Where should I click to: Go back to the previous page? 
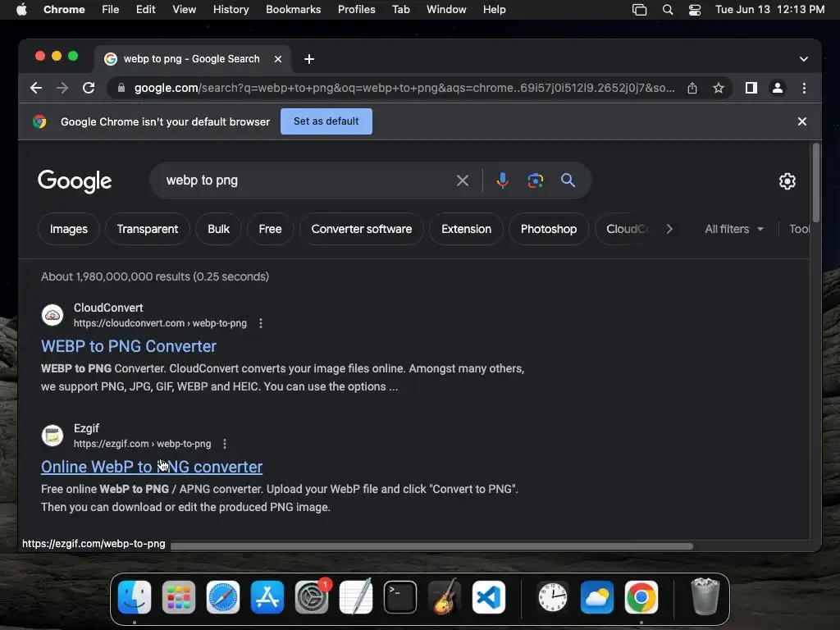coord(36,88)
